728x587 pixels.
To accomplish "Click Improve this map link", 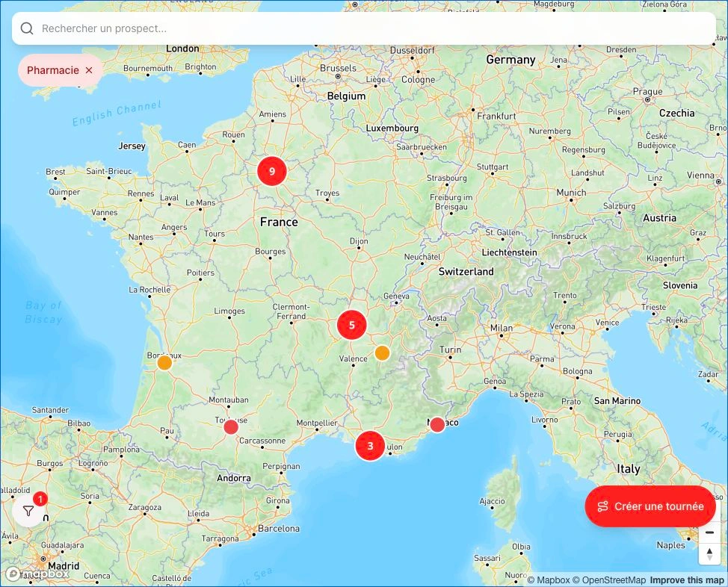I will (687, 580).
